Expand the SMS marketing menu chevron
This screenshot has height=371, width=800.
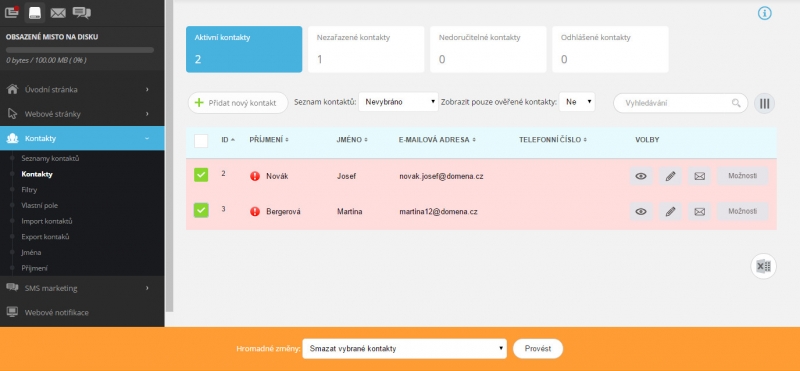147,288
